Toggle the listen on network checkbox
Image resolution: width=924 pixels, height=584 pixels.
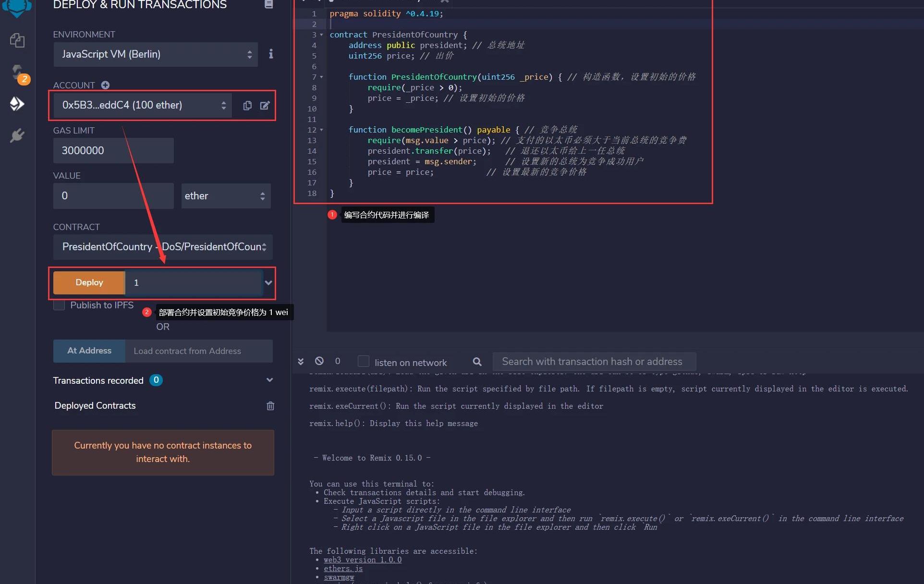pos(364,362)
